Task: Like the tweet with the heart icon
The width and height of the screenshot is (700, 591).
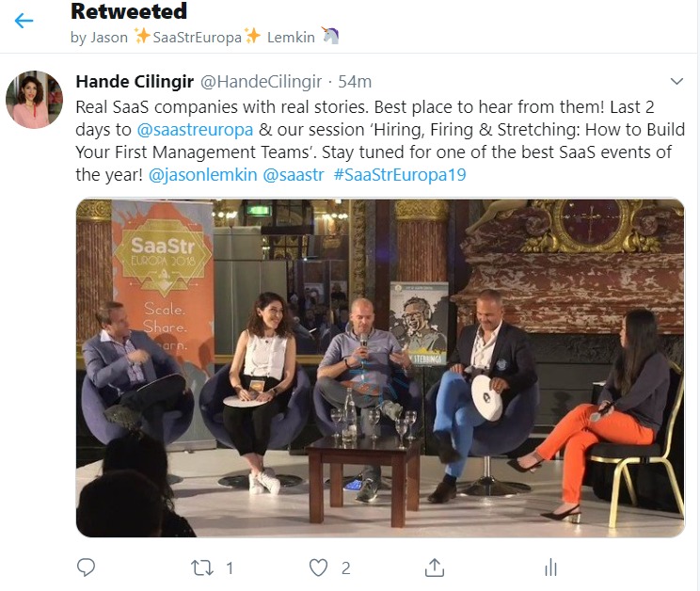Action: (x=319, y=567)
